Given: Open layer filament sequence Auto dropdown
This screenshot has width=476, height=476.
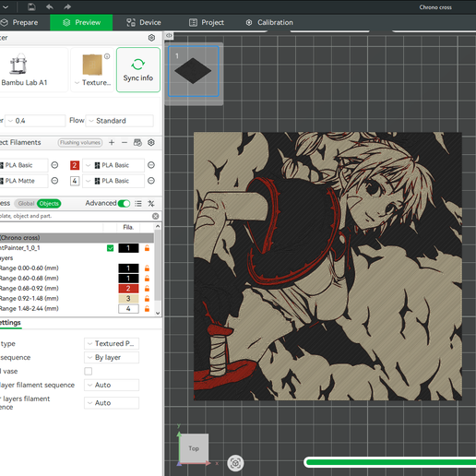Looking at the screenshot, I should coord(112,385).
